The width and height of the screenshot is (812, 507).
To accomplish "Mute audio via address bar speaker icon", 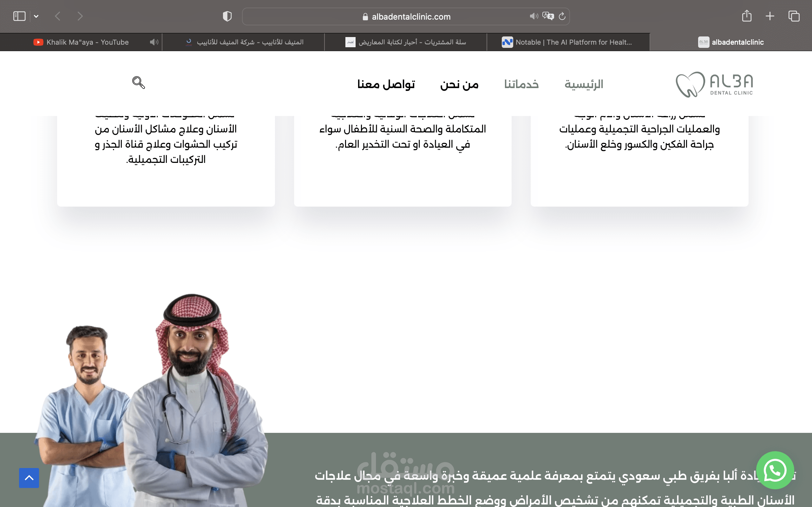I will (x=534, y=16).
